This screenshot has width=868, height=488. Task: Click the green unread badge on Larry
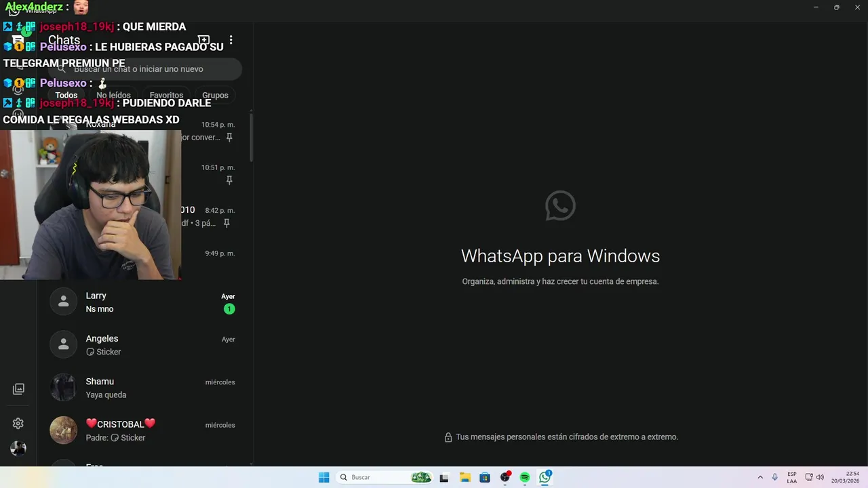229,309
